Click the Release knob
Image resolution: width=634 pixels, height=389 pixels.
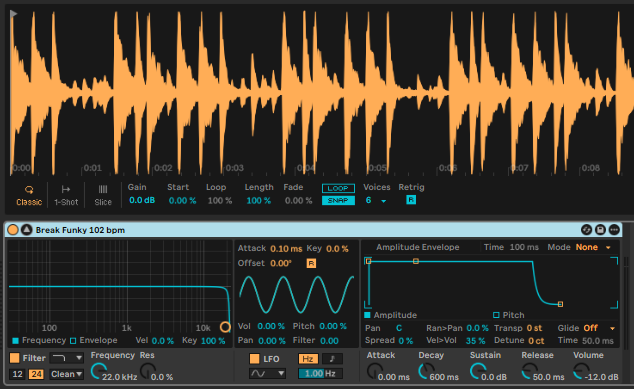[x=529, y=371]
